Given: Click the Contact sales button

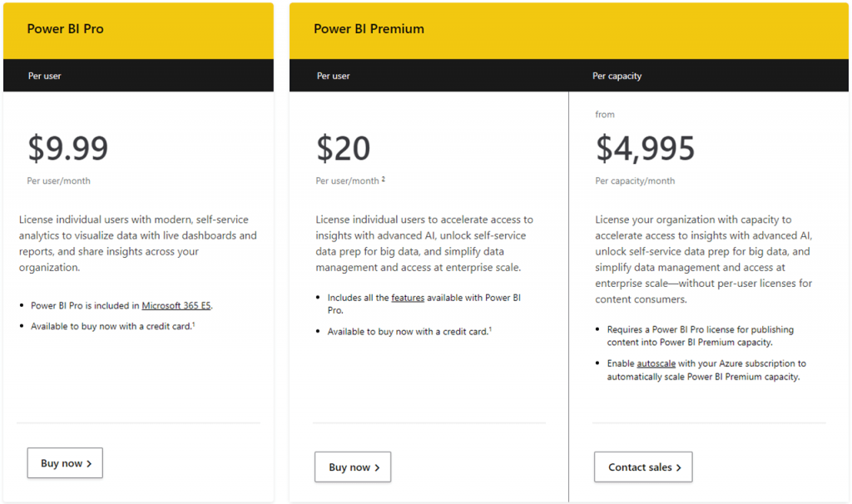Looking at the screenshot, I should coord(643,467).
